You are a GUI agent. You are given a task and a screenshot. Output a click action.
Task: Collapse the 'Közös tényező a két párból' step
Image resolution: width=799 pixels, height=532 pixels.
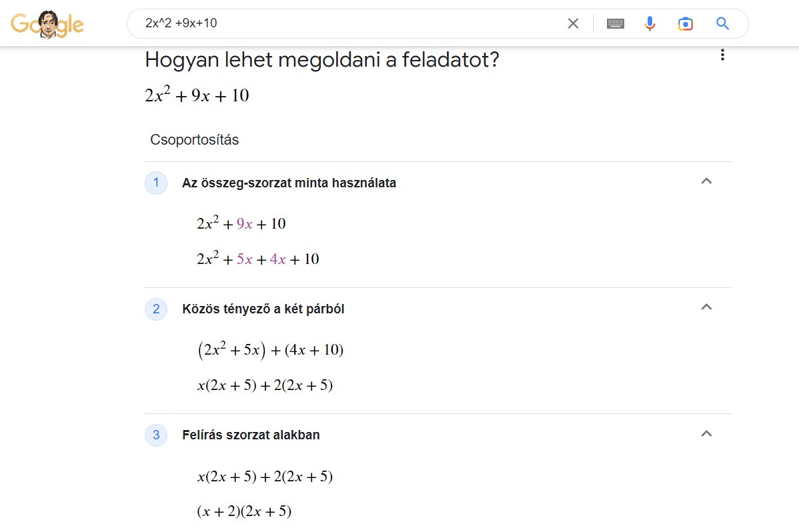(x=707, y=307)
